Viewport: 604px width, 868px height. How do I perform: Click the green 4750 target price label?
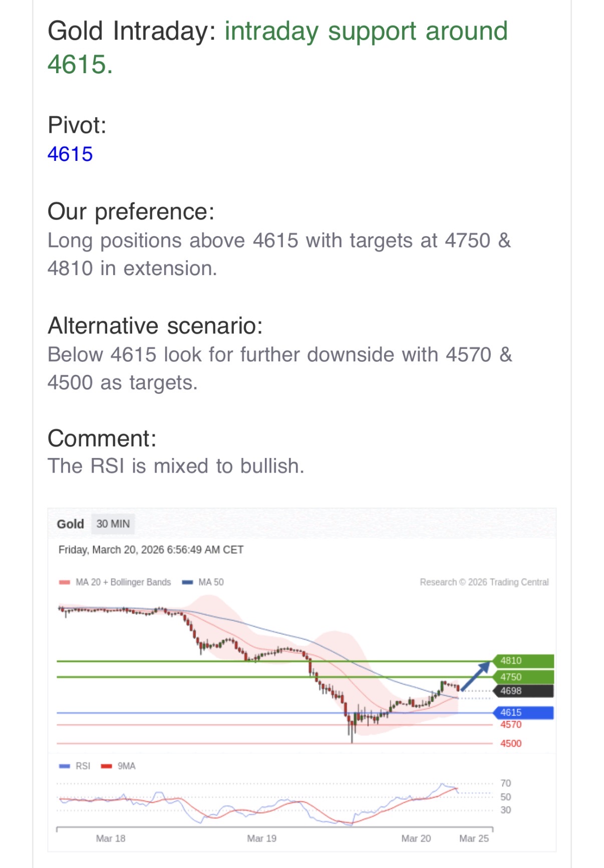pyautogui.click(x=523, y=677)
